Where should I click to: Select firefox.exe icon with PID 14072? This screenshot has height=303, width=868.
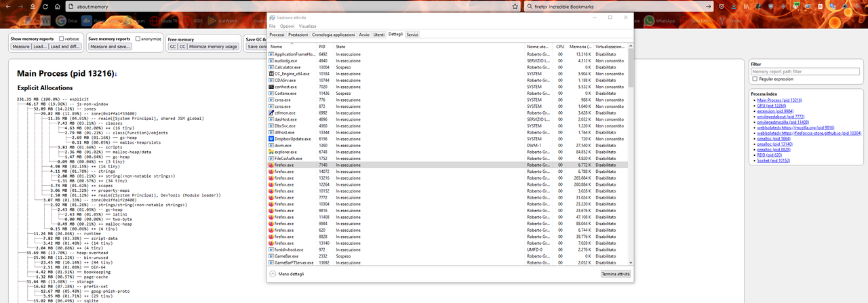tap(271, 171)
